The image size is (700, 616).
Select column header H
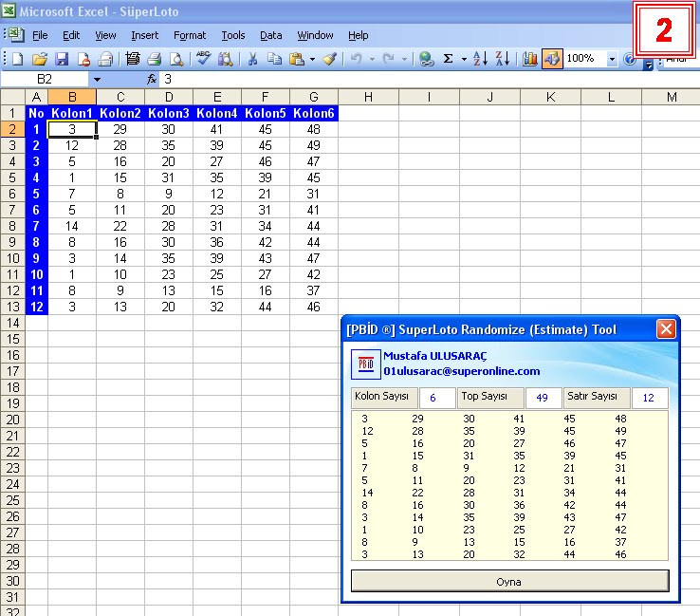pyautogui.click(x=368, y=97)
